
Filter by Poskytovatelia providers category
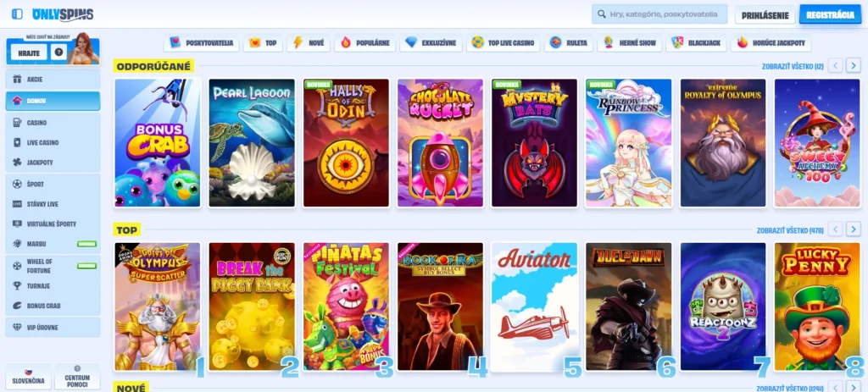point(201,42)
